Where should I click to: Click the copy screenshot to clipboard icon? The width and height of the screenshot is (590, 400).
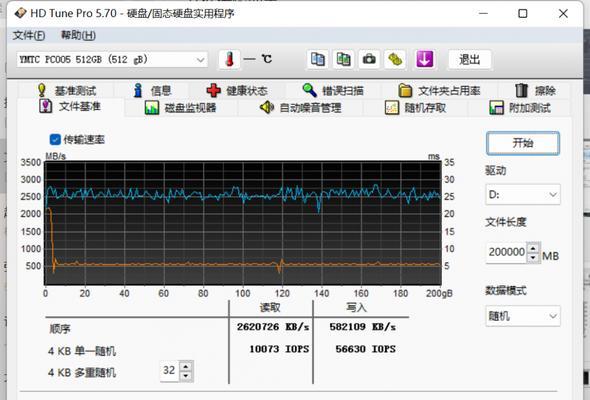pos(343,59)
